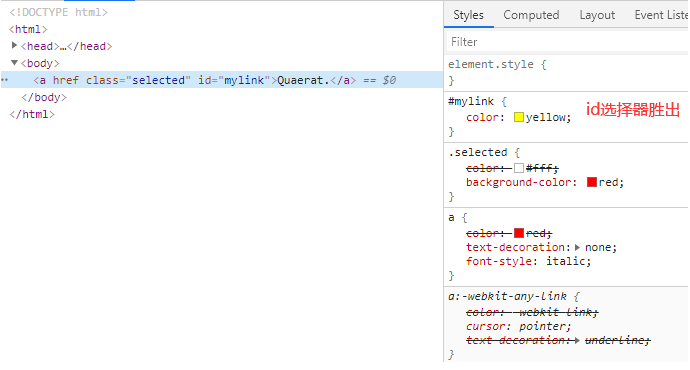Click the .selected selector text
This screenshot has width=690, height=370.
tap(478, 152)
